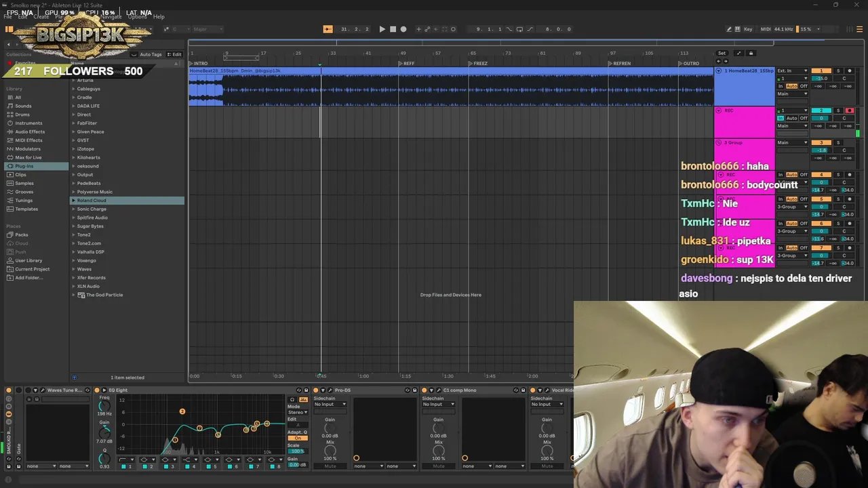
Task: Arm recording on track 2 REC
Action: tap(850, 110)
